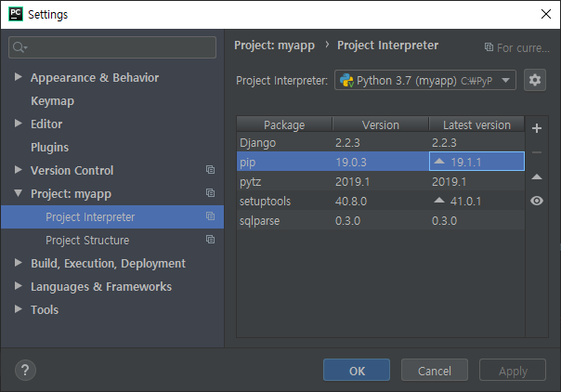The image size is (561, 392).
Task: Click the Package column header
Action: click(x=284, y=124)
